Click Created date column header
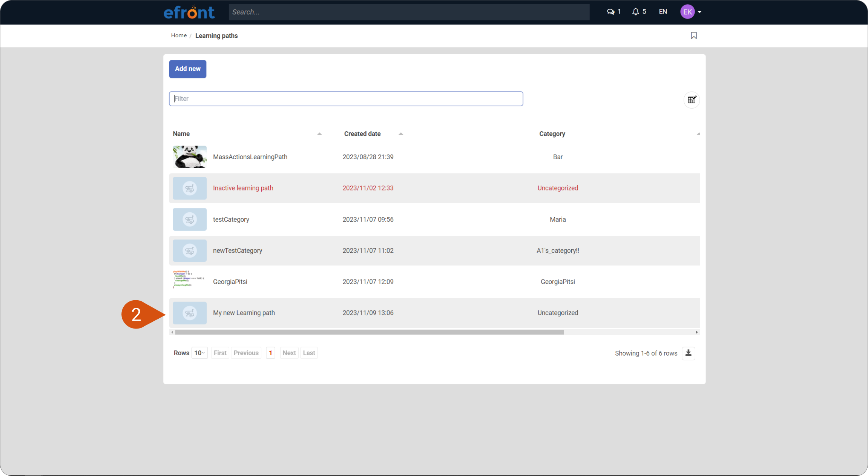The image size is (868, 476). point(362,134)
